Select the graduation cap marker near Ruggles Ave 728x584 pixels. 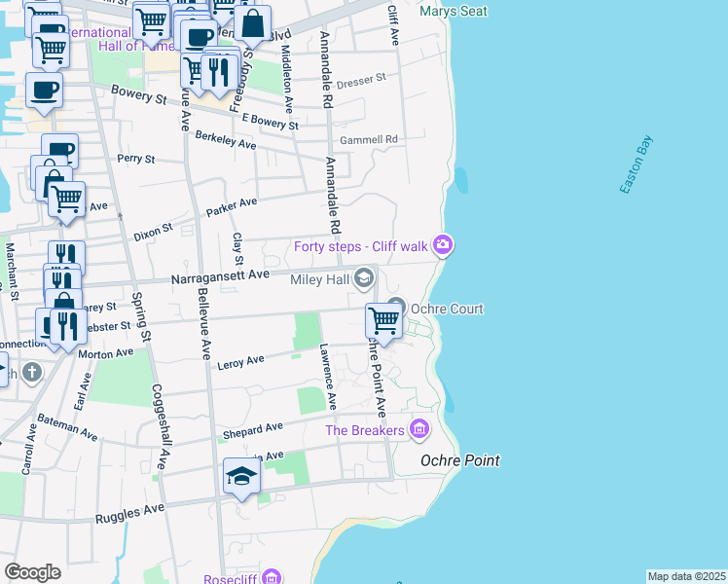(x=241, y=476)
